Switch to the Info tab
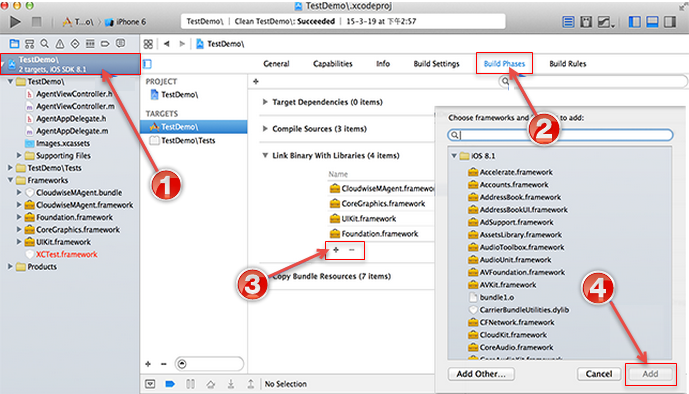 383,64
